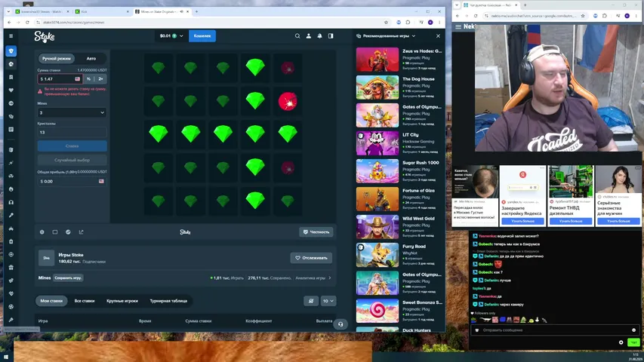The height and width of the screenshot is (362, 644).
Task: Click the large gem in top grid row
Action: pos(255,67)
